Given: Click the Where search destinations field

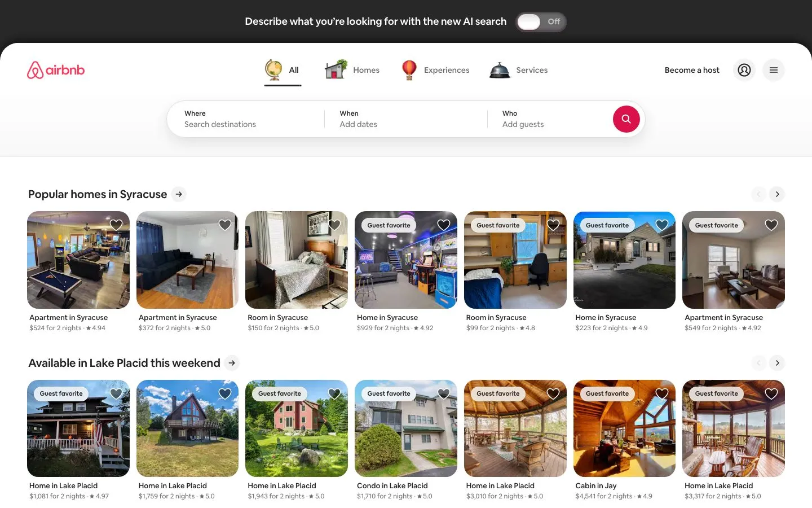Looking at the screenshot, I should point(246,119).
